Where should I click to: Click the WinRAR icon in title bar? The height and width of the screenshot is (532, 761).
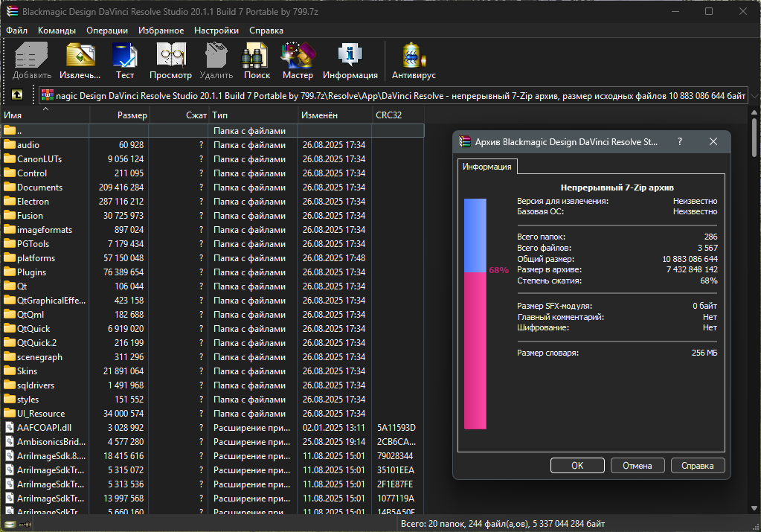click(x=12, y=11)
